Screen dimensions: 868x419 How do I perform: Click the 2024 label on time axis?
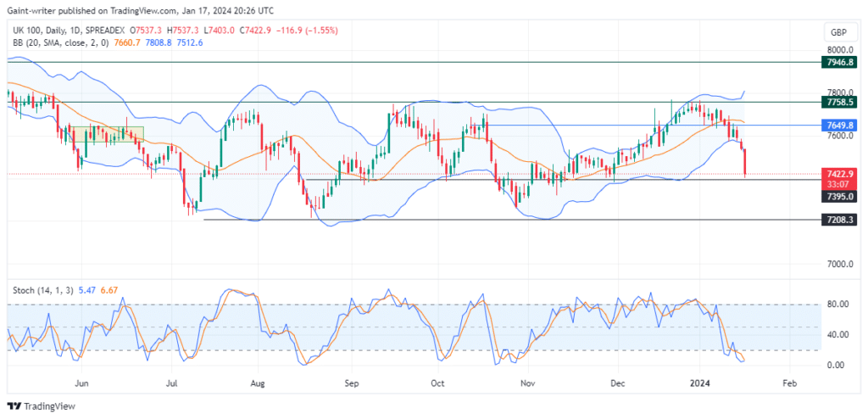(x=698, y=383)
